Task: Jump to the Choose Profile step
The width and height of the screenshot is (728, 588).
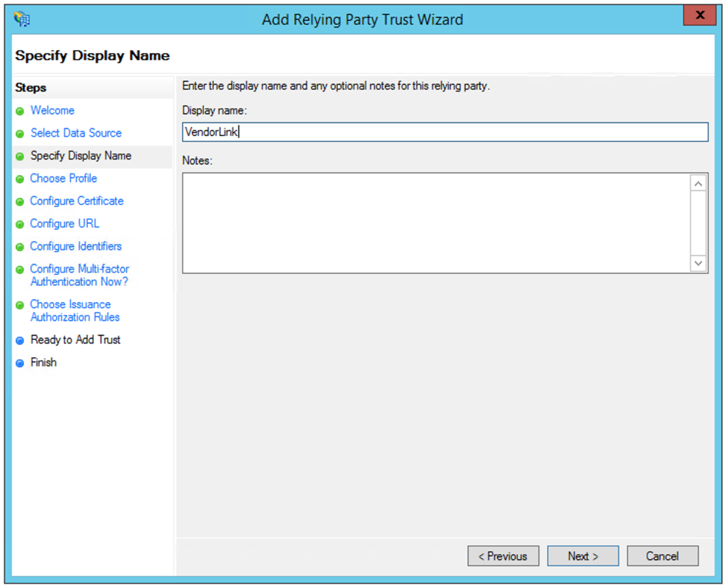Action: pyautogui.click(x=63, y=178)
